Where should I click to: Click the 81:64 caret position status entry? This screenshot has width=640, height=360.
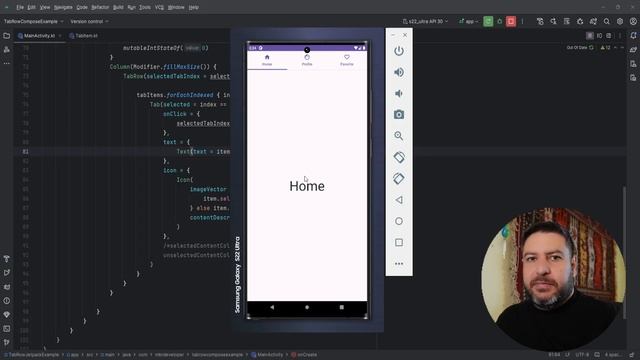(554, 355)
